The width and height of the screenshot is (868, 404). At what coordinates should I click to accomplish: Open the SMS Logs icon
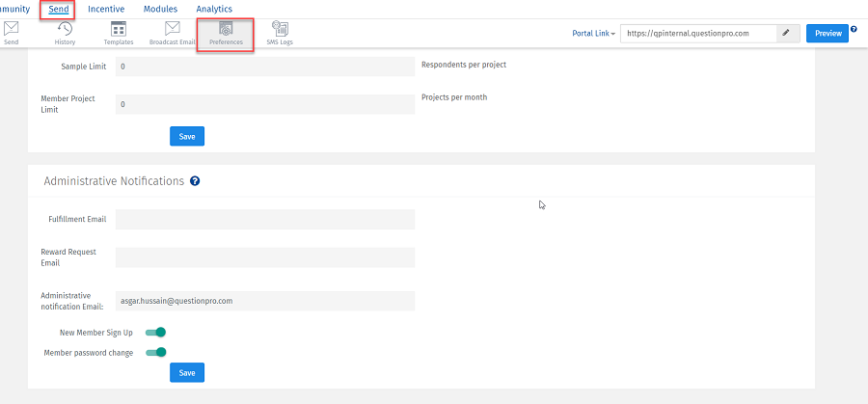pos(280,30)
